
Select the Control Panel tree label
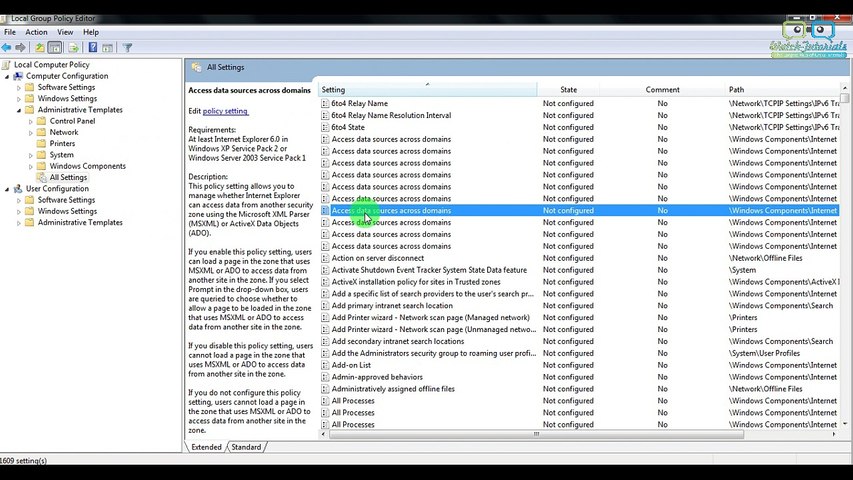72,121
